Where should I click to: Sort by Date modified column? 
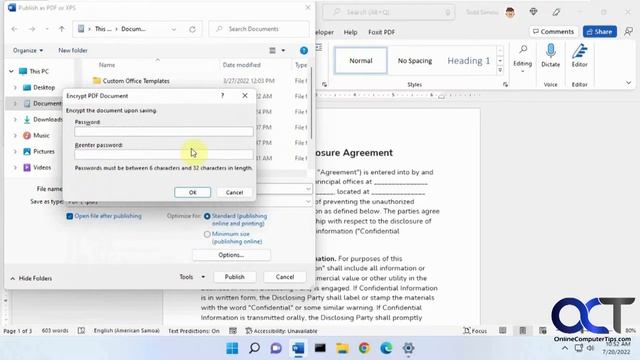pos(242,65)
